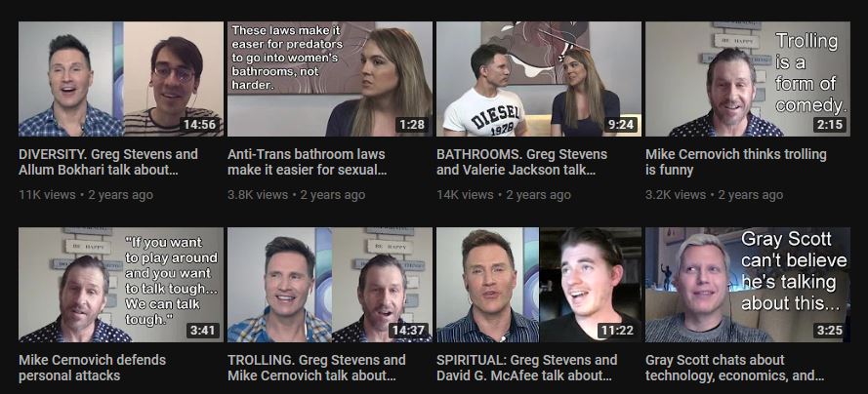Open the Anti-Trans bathroom laws video thumbnail
868x394 pixels.
[330, 79]
